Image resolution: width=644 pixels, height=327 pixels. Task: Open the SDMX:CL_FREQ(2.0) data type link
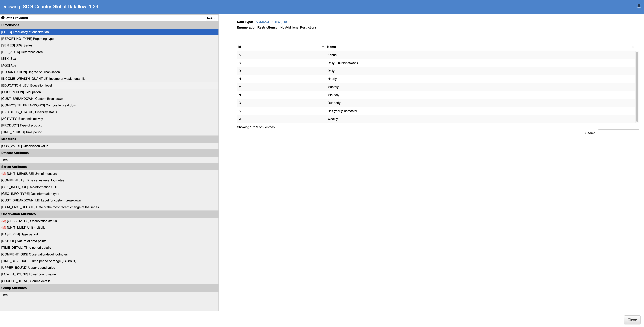pyautogui.click(x=271, y=22)
